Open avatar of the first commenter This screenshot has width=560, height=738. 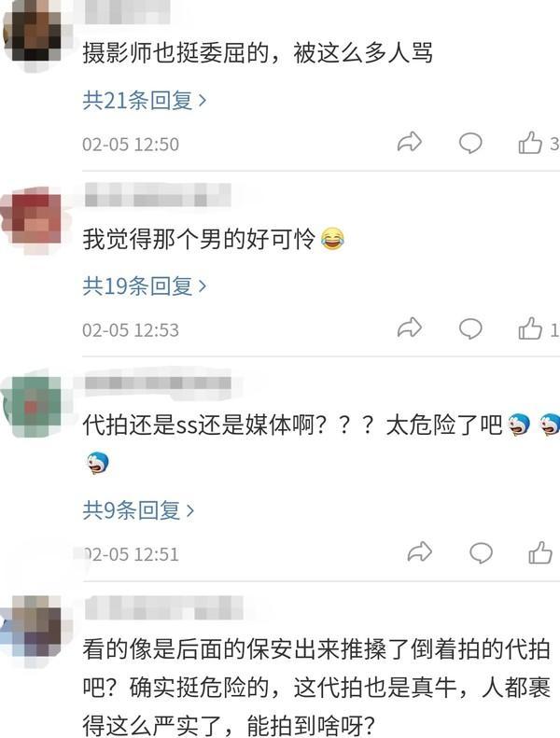[x=32, y=35]
